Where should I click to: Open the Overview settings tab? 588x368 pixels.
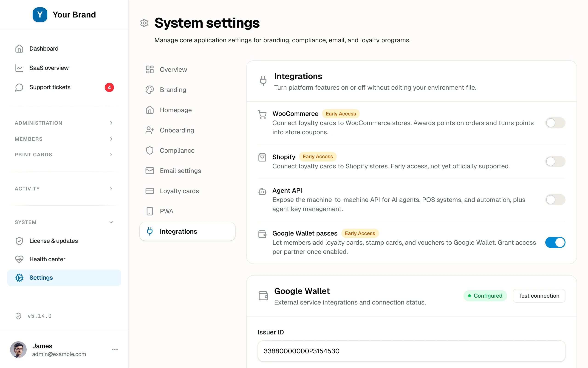(x=187, y=70)
